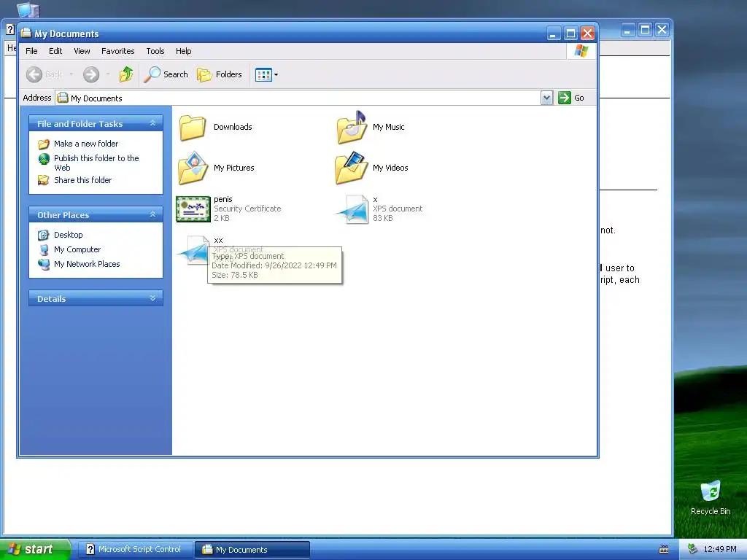Click the Go button

(571, 98)
